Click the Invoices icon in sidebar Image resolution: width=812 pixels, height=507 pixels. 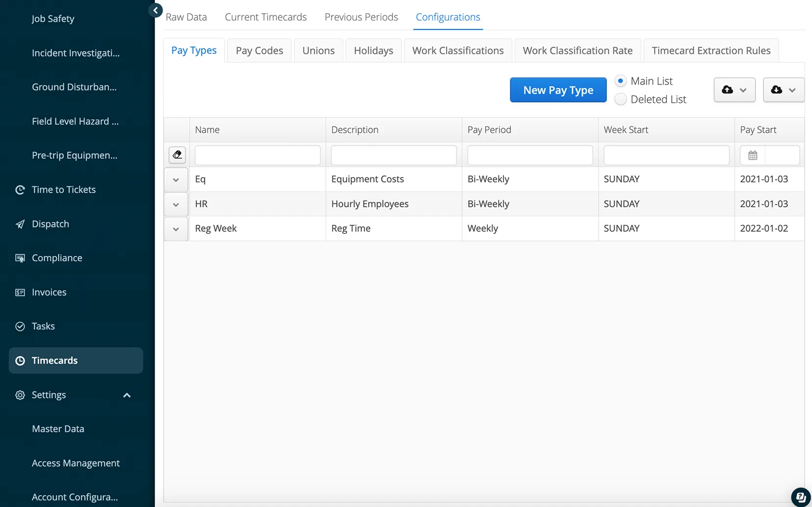tap(20, 292)
